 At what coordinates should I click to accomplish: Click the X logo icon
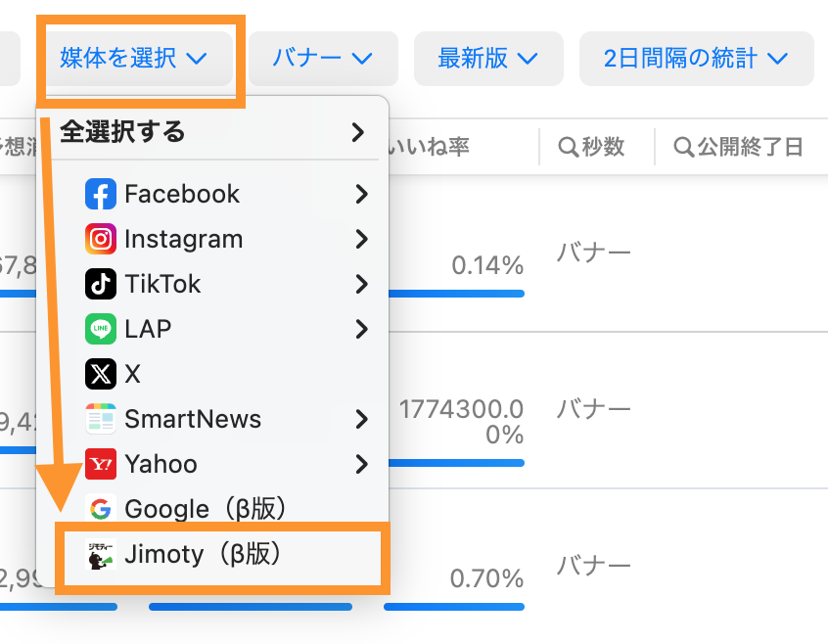(x=100, y=374)
